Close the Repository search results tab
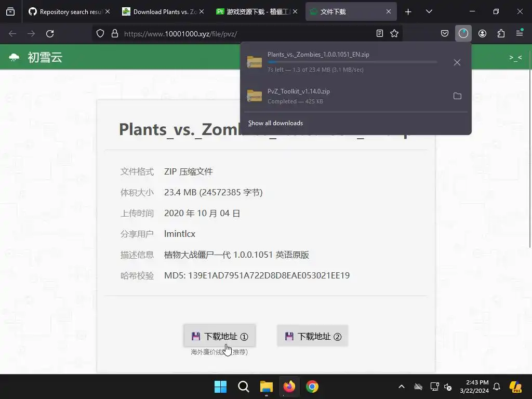Image resolution: width=532 pixels, height=399 pixels. coord(108,11)
